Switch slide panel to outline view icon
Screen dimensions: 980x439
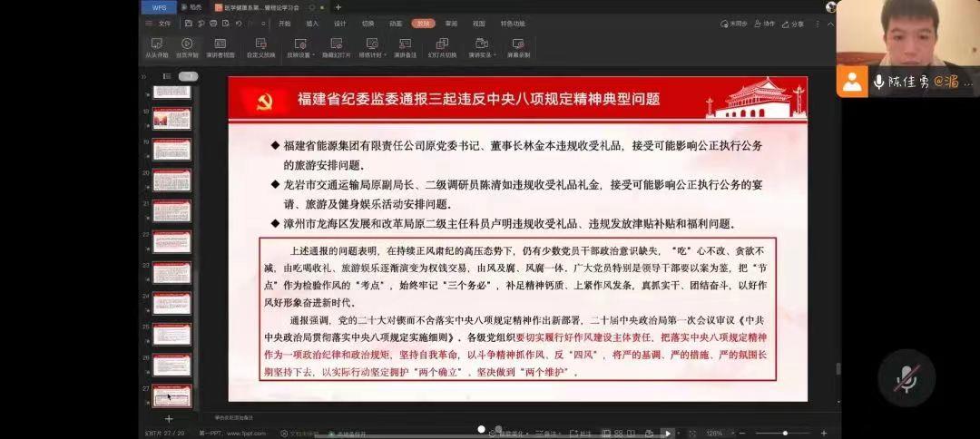(167, 76)
